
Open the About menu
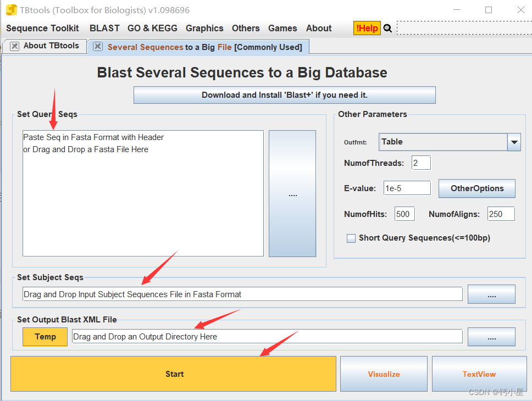(319, 28)
